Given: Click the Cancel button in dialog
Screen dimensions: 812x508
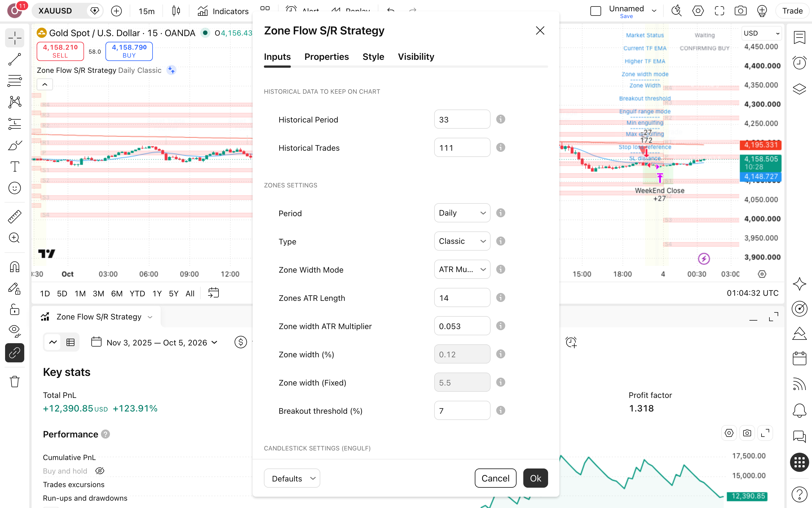Looking at the screenshot, I should [x=495, y=478].
